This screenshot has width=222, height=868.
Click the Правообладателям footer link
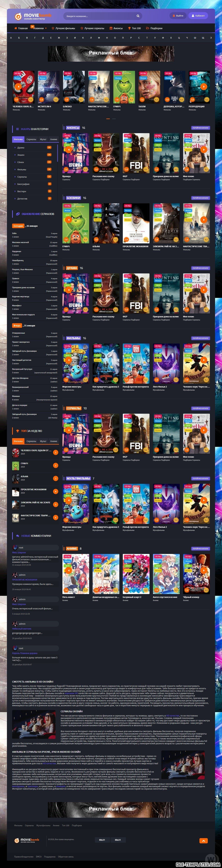click(x=24, y=856)
